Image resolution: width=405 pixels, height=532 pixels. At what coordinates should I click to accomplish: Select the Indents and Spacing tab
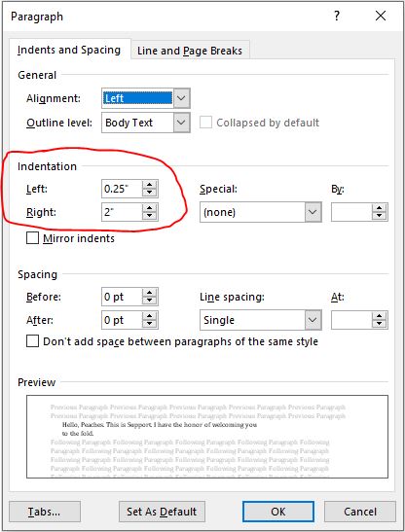coord(69,50)
